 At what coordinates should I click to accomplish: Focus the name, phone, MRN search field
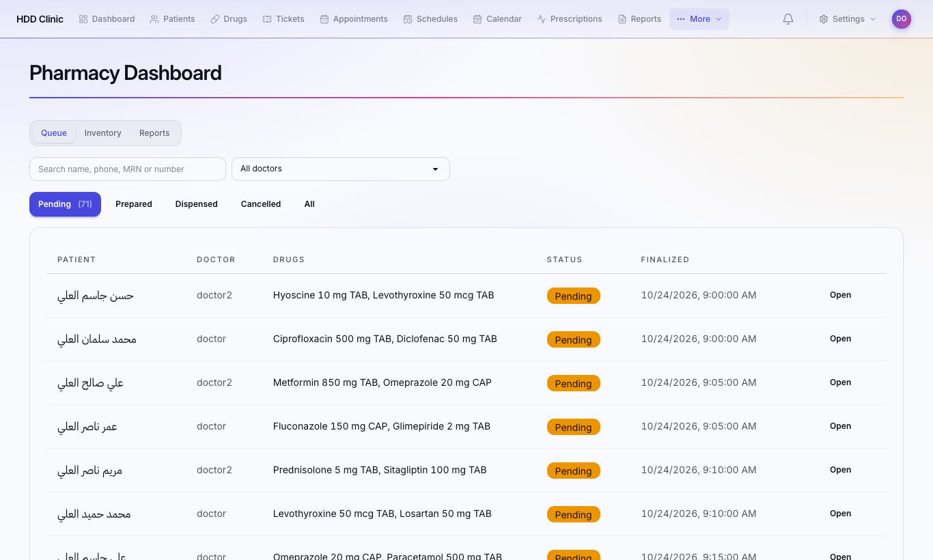click(x=128, y=169)
